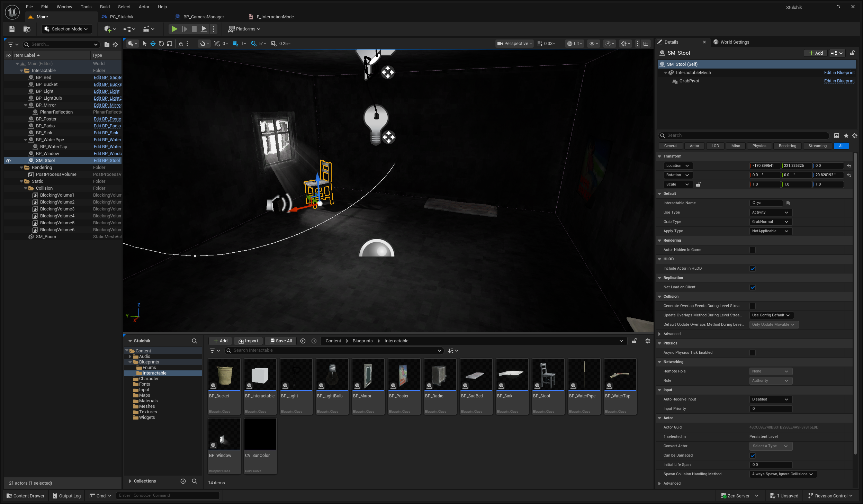The width and height of the screenshot is (863, 504).
Task: Click the Play level button
Action: (174, 29)
